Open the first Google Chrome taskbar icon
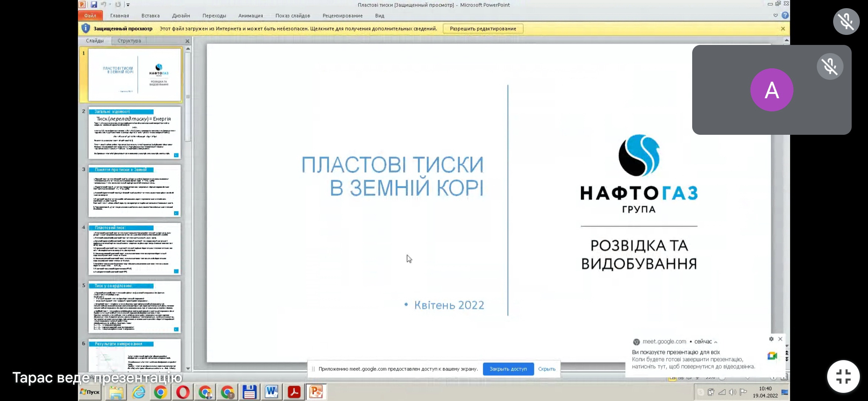The image size is (868, 401). tap(161, 392)
